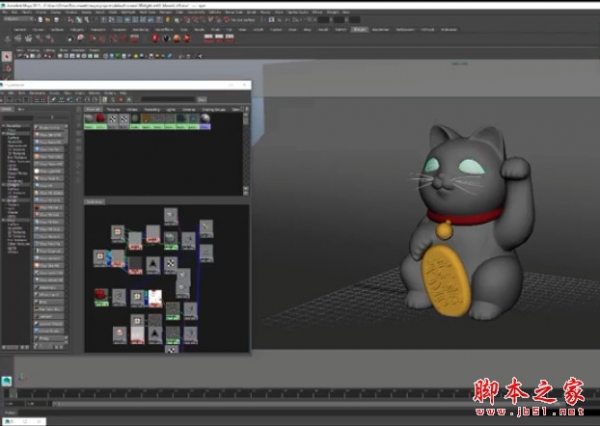This screenshot has height=426, width=600.
Task: Open the Graph menu in the Hypershade window
Action: click(80, 93)
